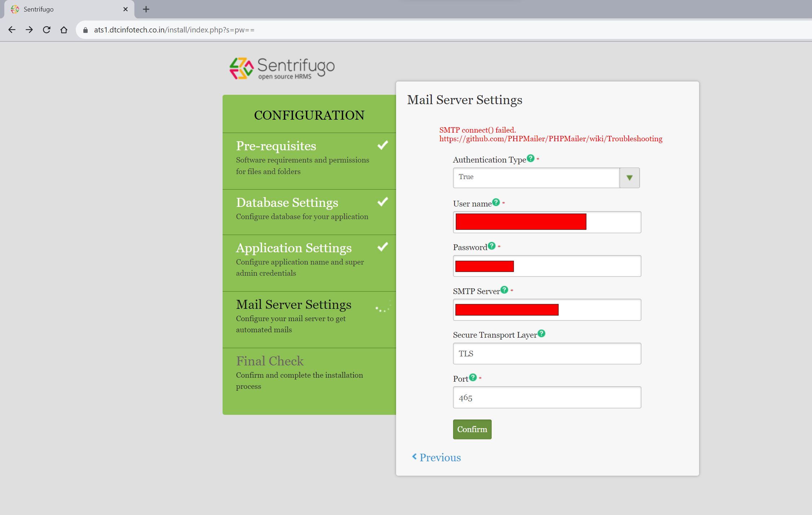Viewport: 812px width, 515px height.
Task: Open the PHPMailer Troubleshooting link
Action: [550, 139]
